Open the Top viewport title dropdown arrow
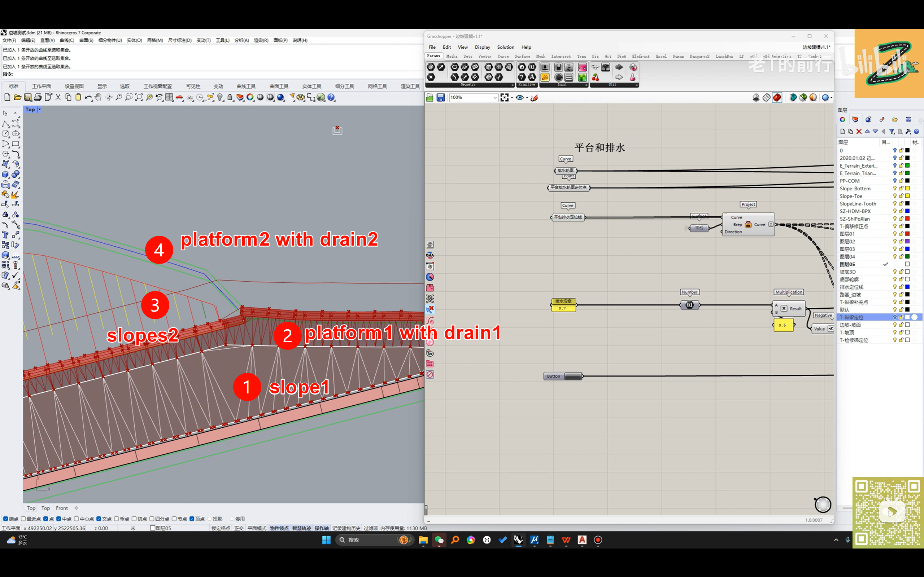The width and height of the screenshot is (924, 577). 39,110
